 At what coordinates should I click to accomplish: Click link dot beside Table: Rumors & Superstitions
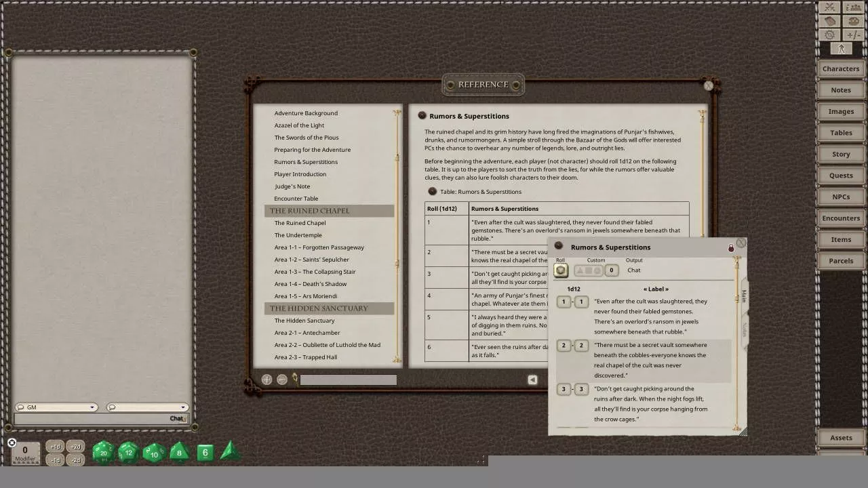click(433, 191)
